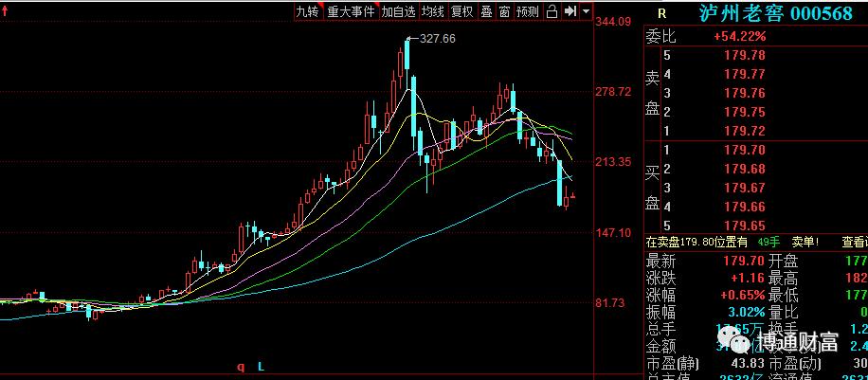Click the 在卖盘179.80位置有 notice text
Screen dimensions: 868x380
point(696,242)
